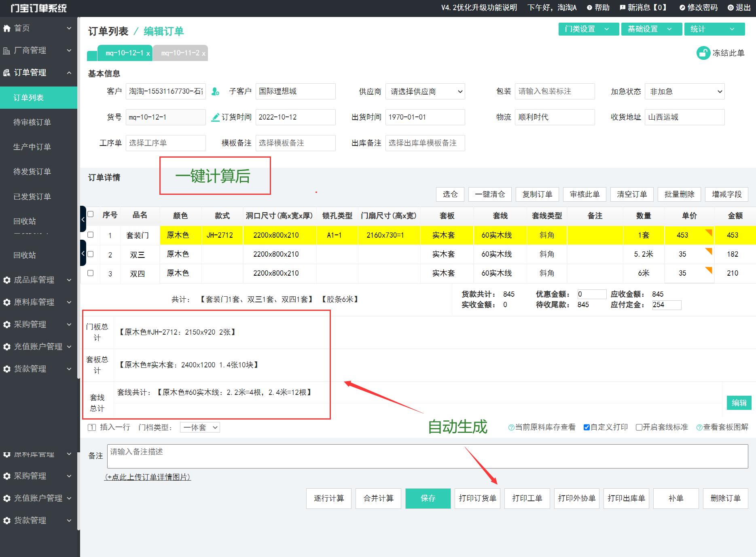This screenshot has width=756, height=557.
Task: Click the first 采购管理 gear icon
Action: (x=6, y=325)
